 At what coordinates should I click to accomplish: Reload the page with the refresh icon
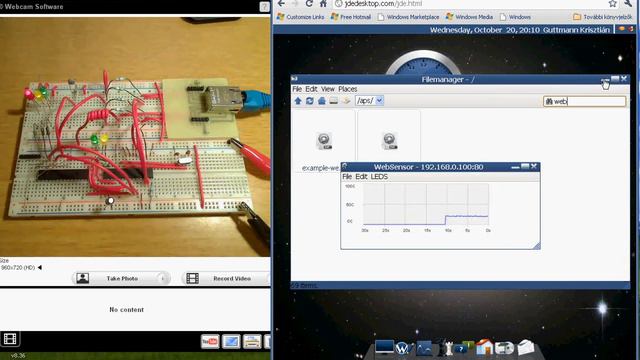309,4
